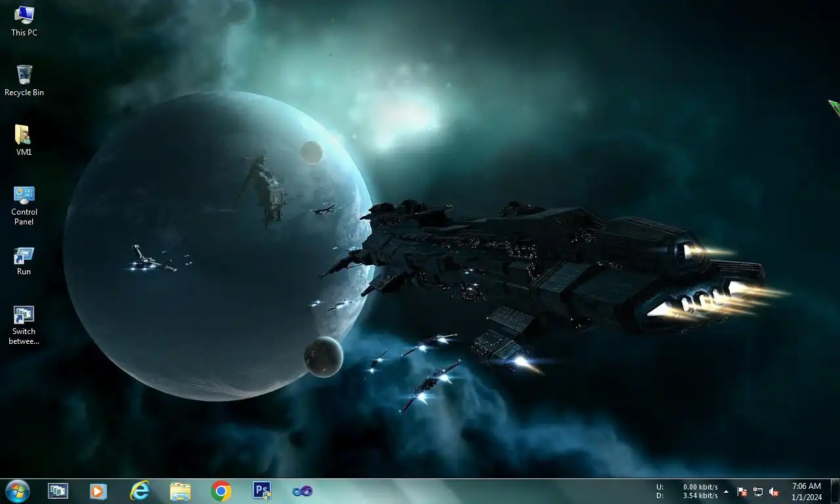Select the VM1 folder on the desktop
This screenshot has height=504, width=840.
pos(24,140)
